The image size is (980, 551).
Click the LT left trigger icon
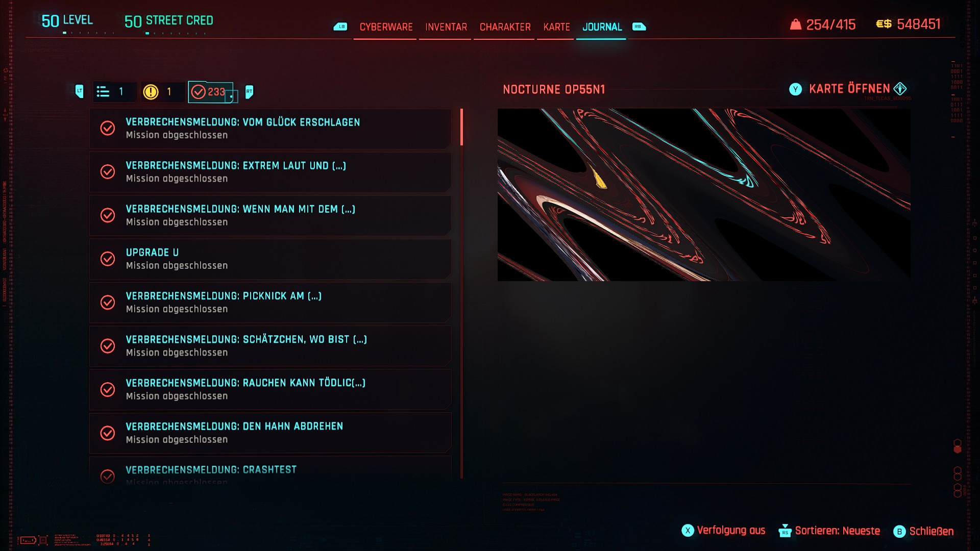(x=79, y=91)
